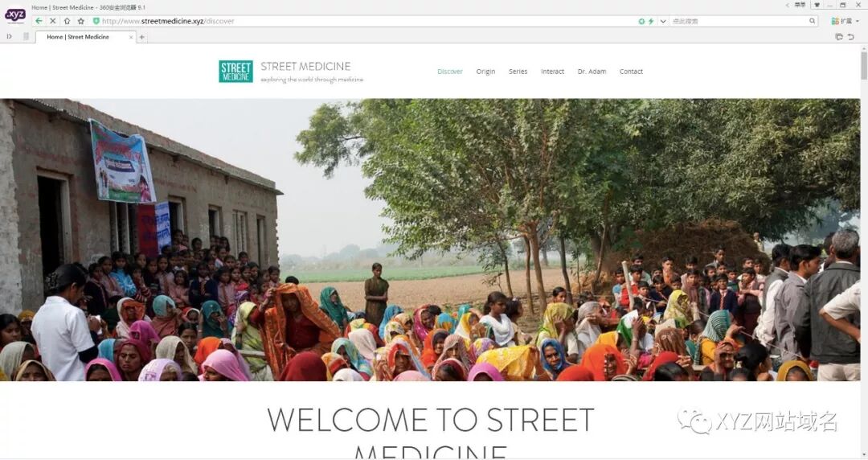
Task: Open the Contact link
Action: click(x=631, y=72)
